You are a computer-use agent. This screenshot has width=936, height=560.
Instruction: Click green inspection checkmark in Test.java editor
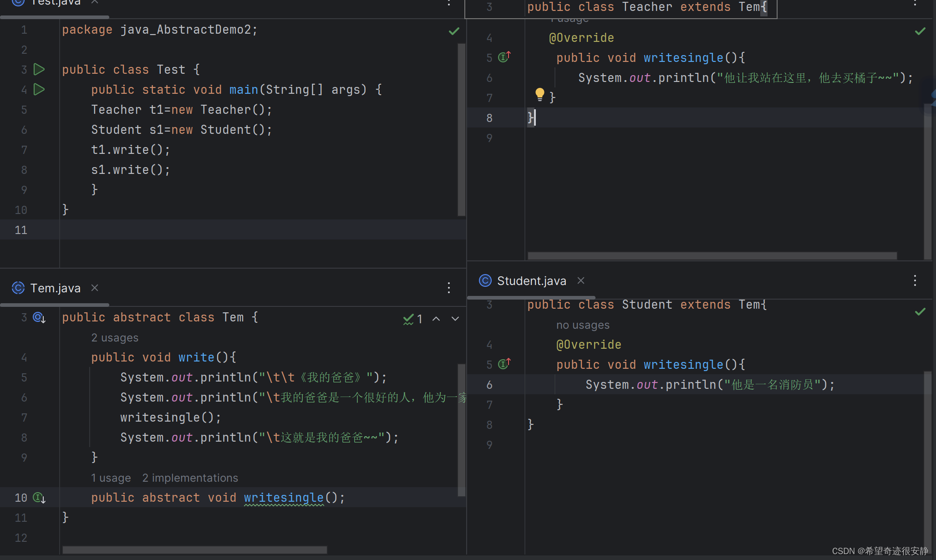click(454, 31)
